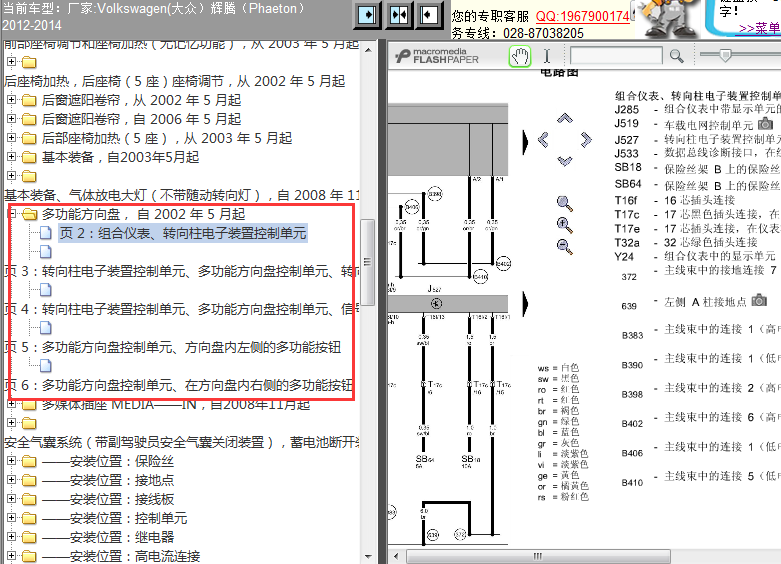
Task: Click the SB18 legend entry
Action: (x=628, y=167)
